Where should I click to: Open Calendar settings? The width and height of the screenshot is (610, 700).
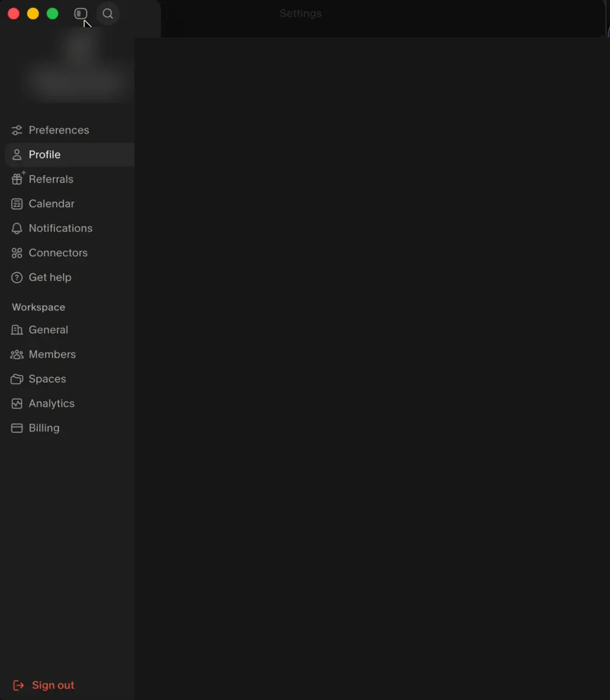(70, 204)
